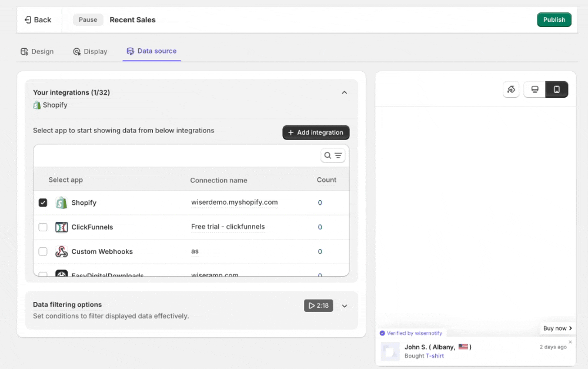Close the notification preview popup
The width and height of the screenshot is (588, 369).
pyautogui.click(x=570, y=342)
